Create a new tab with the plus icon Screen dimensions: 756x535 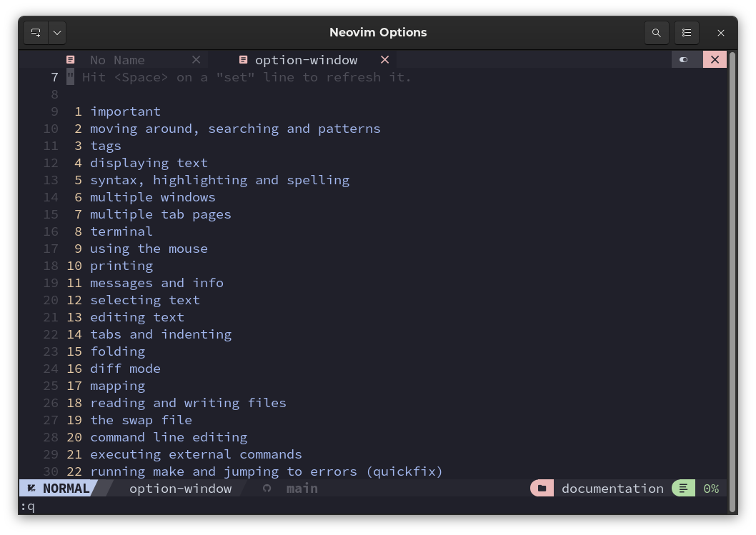(35, 32)
